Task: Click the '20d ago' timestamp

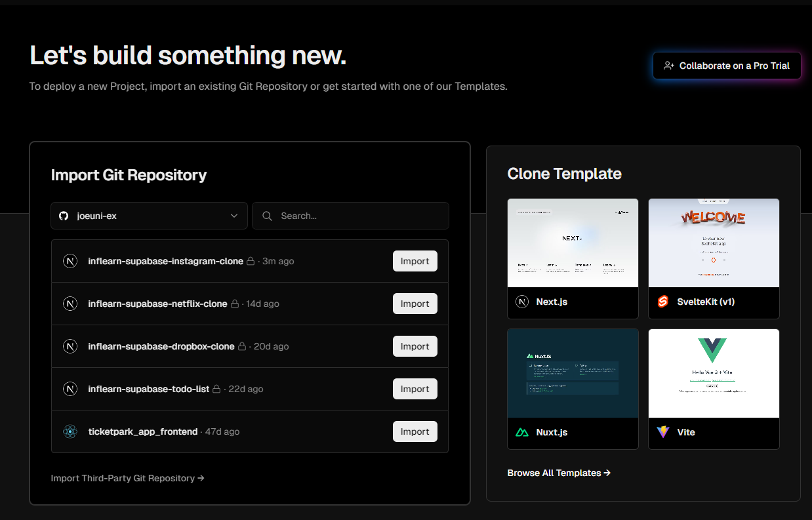Action: (x=271, y=346)
